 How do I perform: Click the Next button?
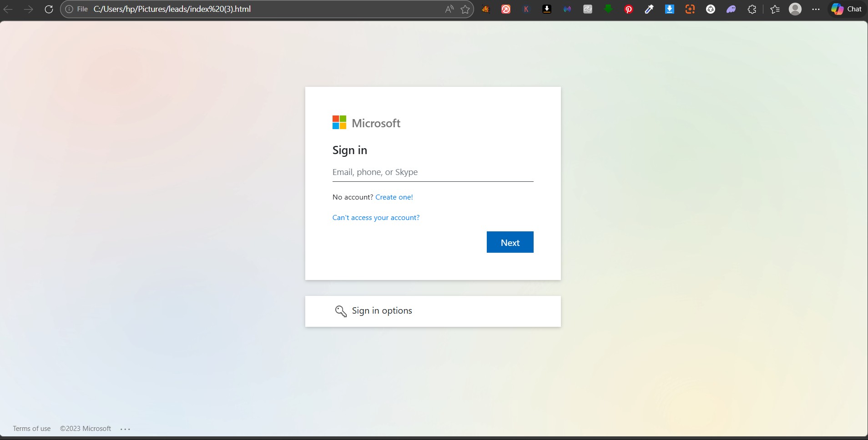pos(510,242)
